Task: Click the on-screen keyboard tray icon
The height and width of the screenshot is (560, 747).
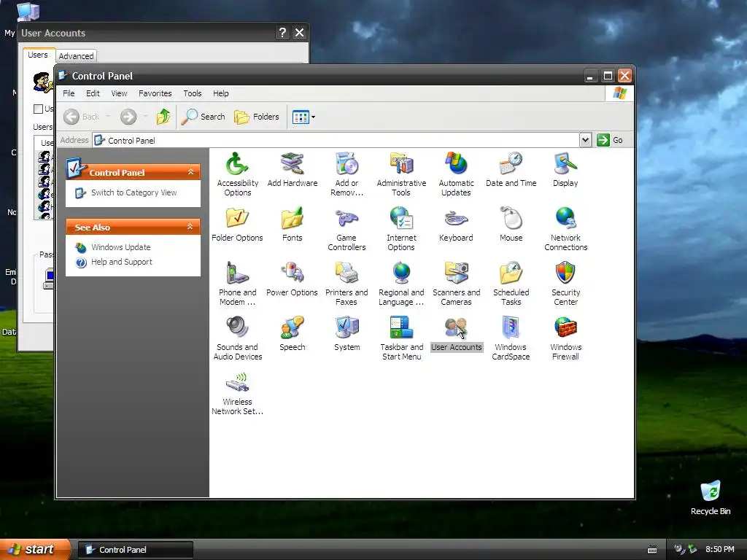Action: coord(652,550)
